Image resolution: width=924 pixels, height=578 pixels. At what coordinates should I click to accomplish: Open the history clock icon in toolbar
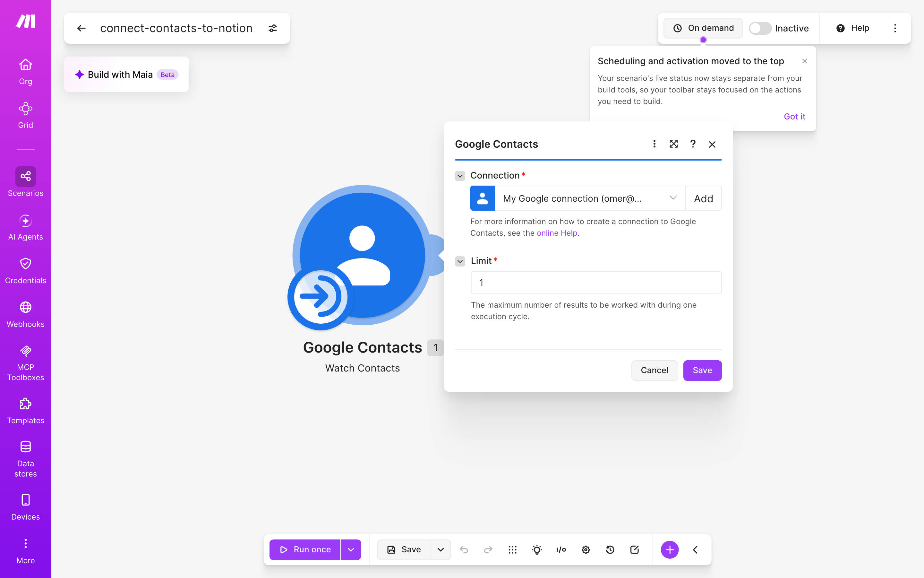[x=610, y=550]
